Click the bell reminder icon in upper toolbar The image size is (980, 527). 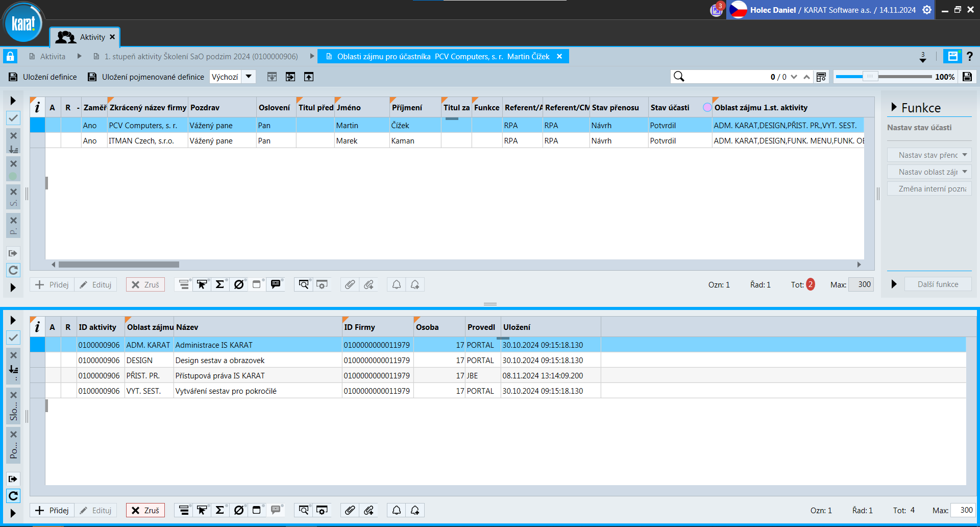[397, 284]
